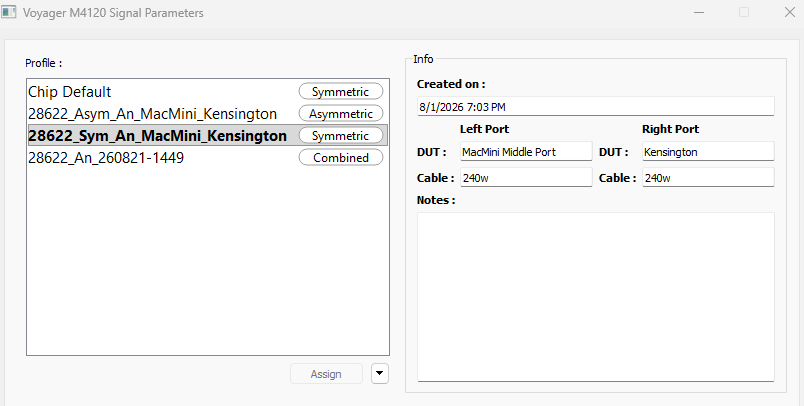The height and width of the screenshot is (406, 804).
Task: Select the Chip Default profile
Action: coord(208,91)
